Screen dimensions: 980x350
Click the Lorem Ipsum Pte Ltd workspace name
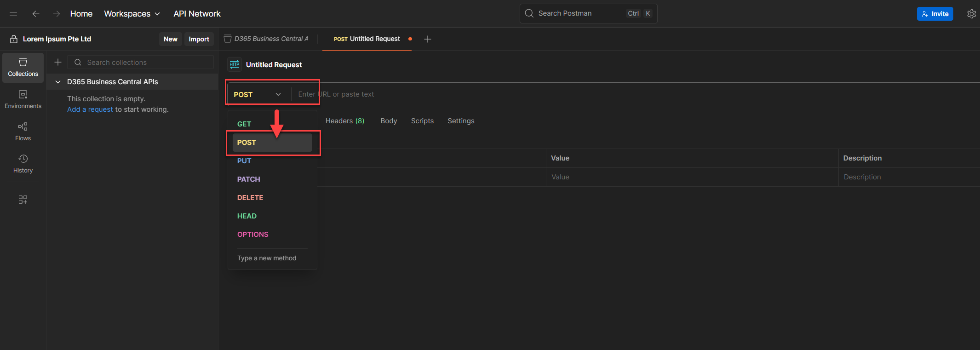point(57,39)
